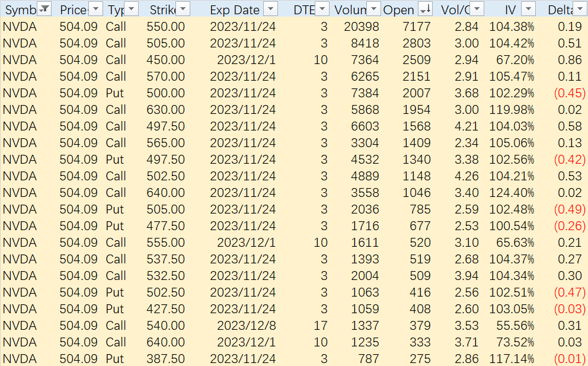The width and height of the screenshot is (588, 366).
Task: Select strike cell 532.50
Action: 166,275
